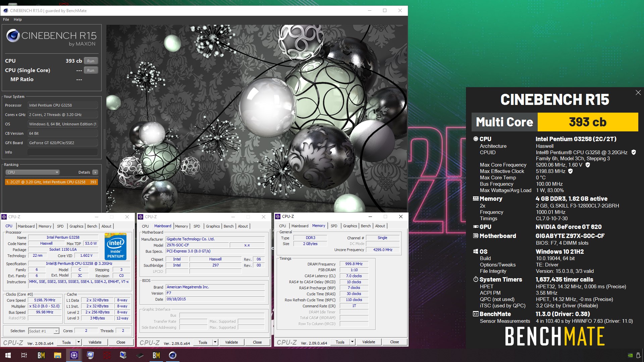Viewport: 644px width, 362px height.
Task: Click the title icon of the CPU-Z Memory window
Action: 278,217
